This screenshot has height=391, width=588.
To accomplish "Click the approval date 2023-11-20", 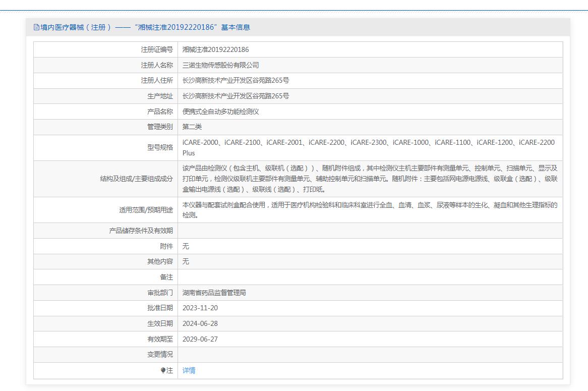I will [x=200, y=308].
